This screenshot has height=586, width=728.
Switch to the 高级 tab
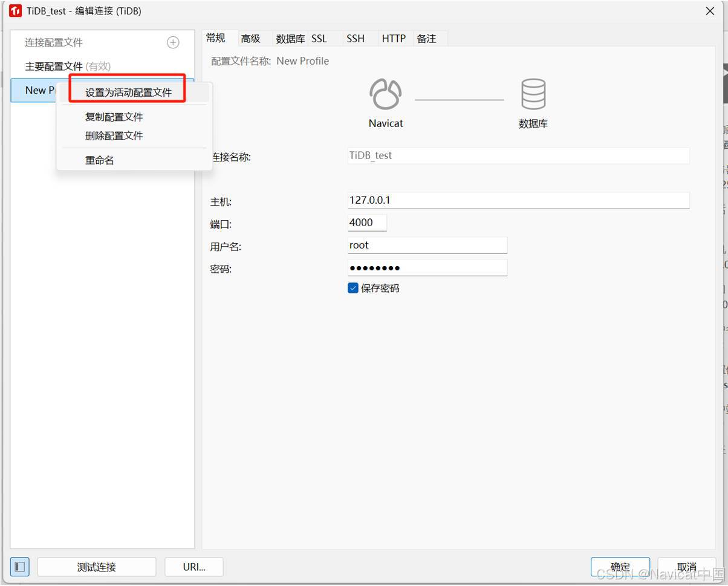[x=250, y=39]
